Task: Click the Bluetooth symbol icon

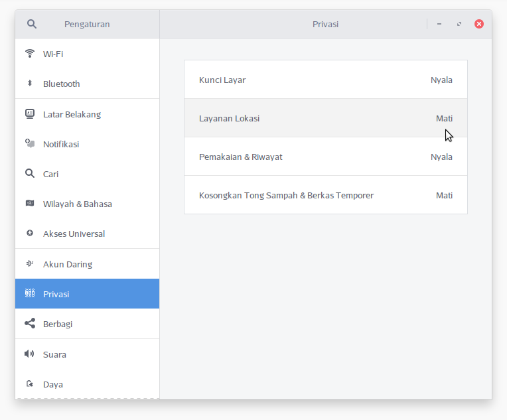Action: point(29,84)
